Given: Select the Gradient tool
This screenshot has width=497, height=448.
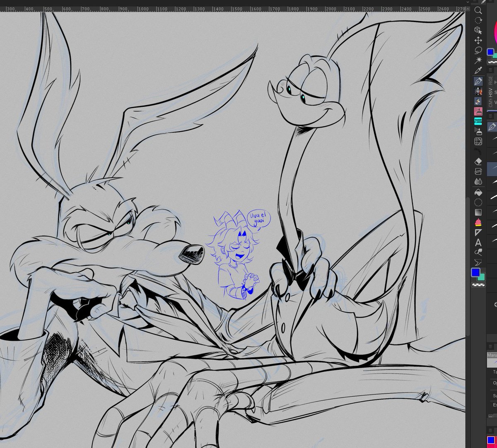Looking at the screenshot, I should pyautogui.click(x=478, y=212).
